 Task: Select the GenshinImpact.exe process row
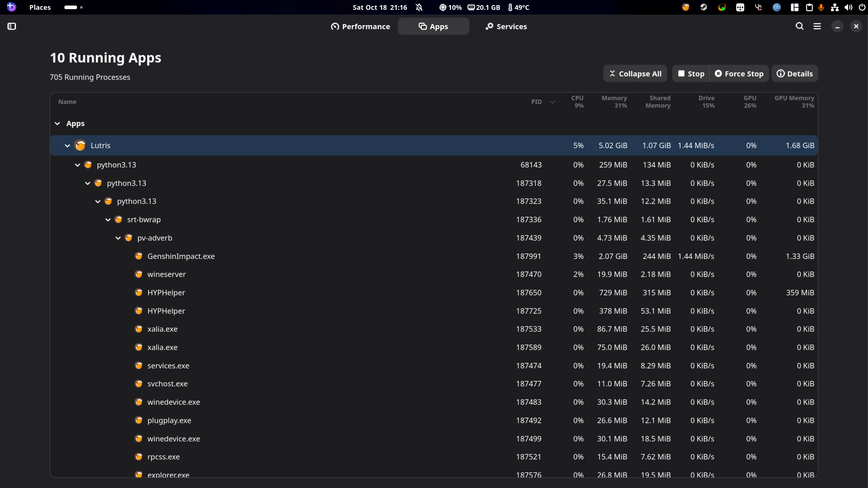click(x=181, y=256)
